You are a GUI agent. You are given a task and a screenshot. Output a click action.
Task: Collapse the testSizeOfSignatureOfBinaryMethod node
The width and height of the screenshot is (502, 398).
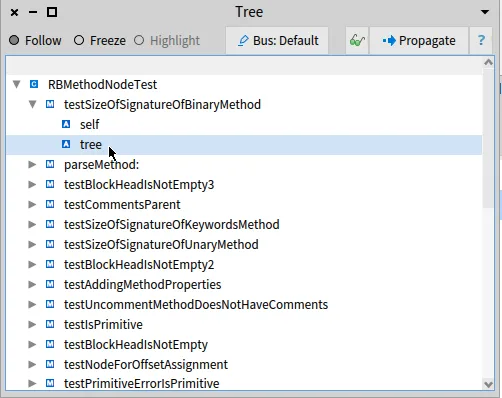click(32, 104)
